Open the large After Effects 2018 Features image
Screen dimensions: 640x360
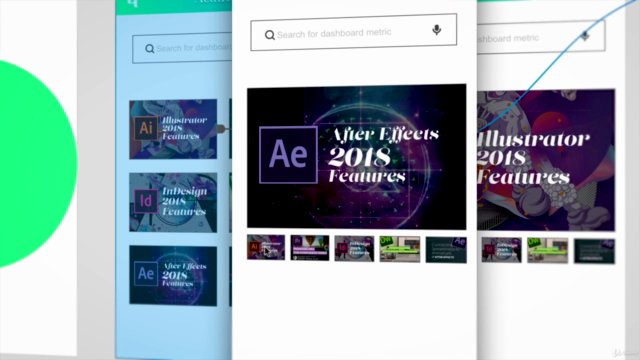(x=356, y=157)
